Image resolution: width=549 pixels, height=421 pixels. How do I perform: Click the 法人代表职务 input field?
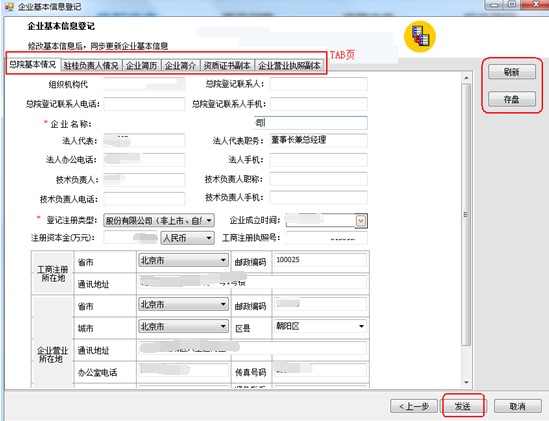pos(319,140)
